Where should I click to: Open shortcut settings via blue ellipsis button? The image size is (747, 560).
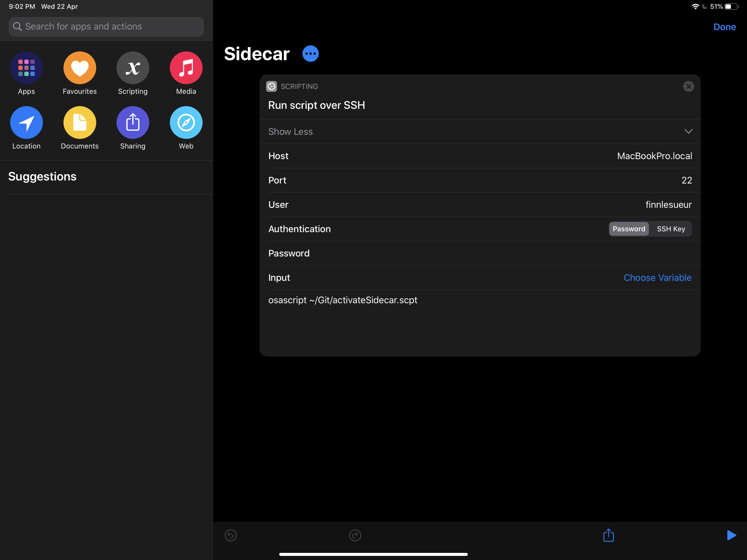tap(310, 54)
